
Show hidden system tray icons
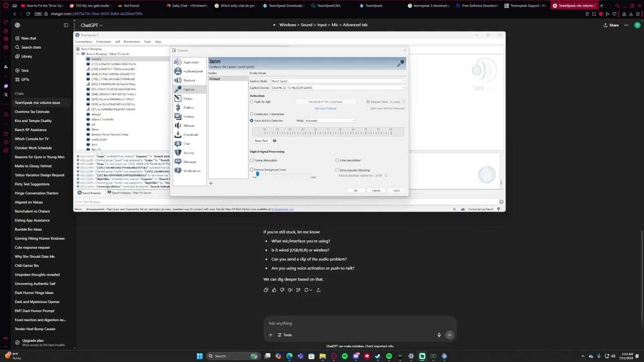(583, 356)
